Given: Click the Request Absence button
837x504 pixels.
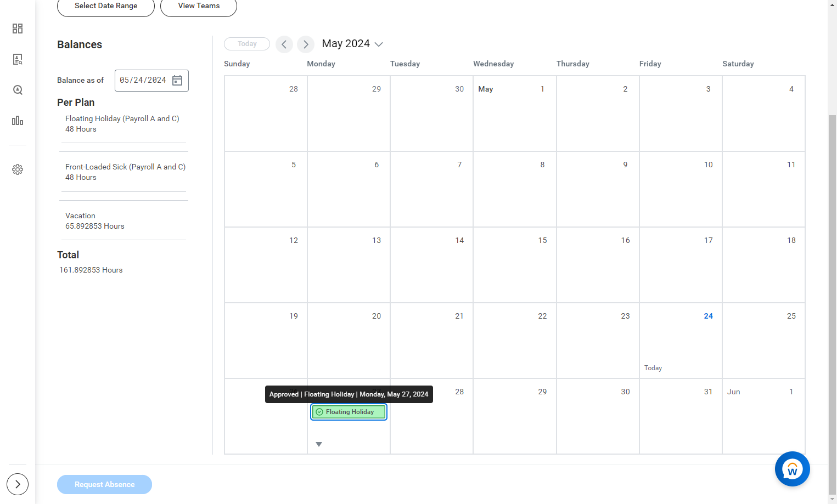Looking at the screenshot, I should pyautogui.click(x=104, y=484).
